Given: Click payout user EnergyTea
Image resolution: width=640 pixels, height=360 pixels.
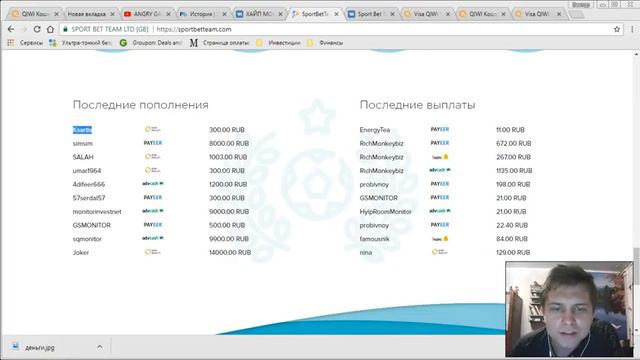Looking at the screenshot, I should (375, 130).
